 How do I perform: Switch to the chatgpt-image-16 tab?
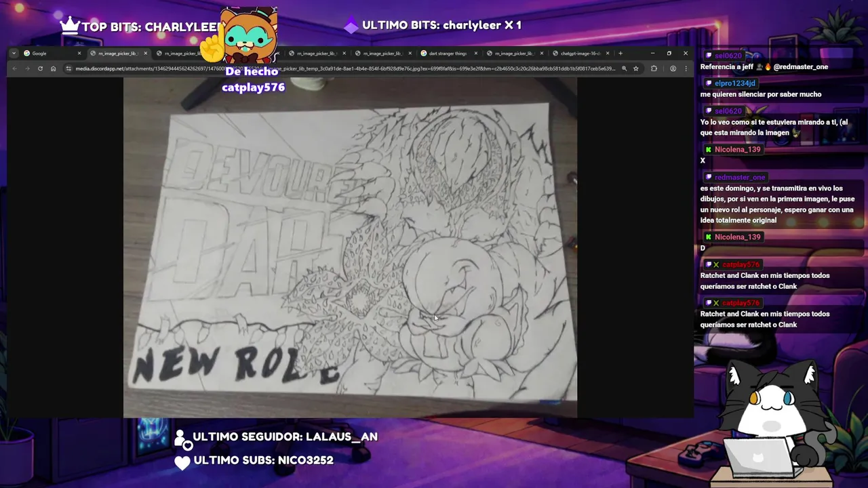[x=580, y=54]
